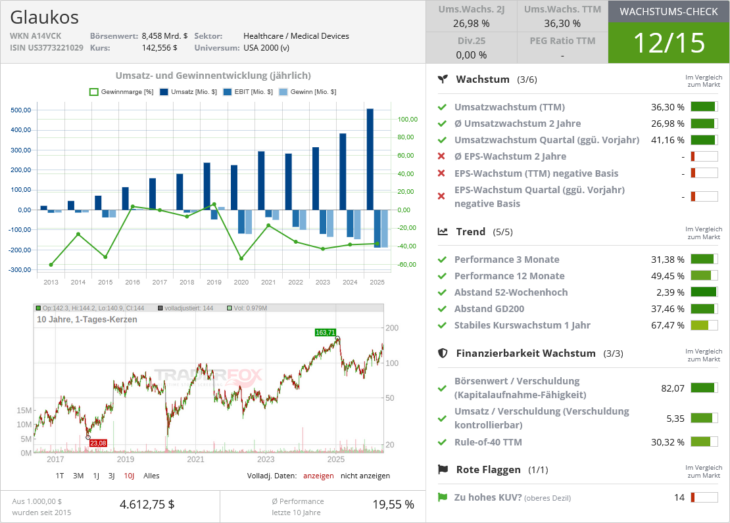Click red cross beside EPS-Wachstum (TTM) negative Basis
730x523 pixels.
click(441, 173)
